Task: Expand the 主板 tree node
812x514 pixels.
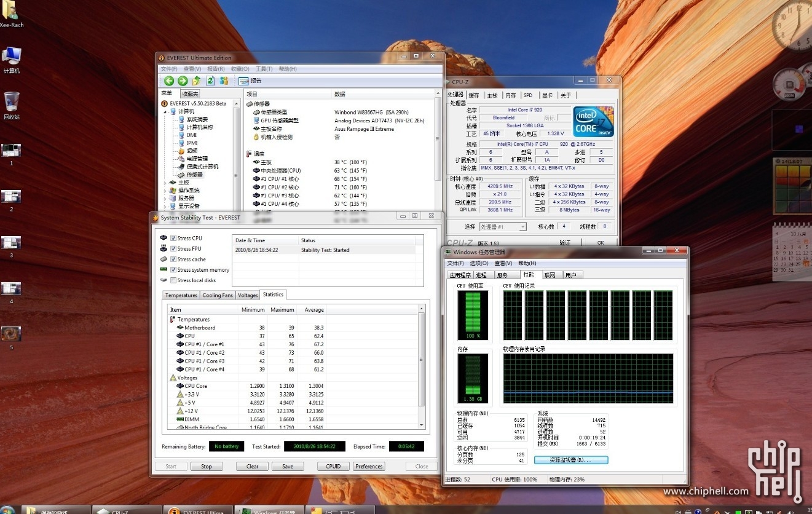Action: 165,183
